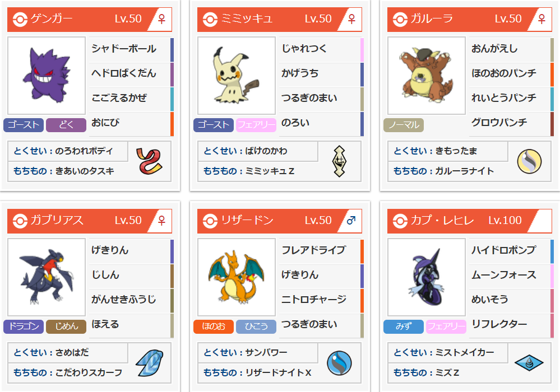Click the Poké Ball icon beside ゲンガー

(x=20, y=19)
